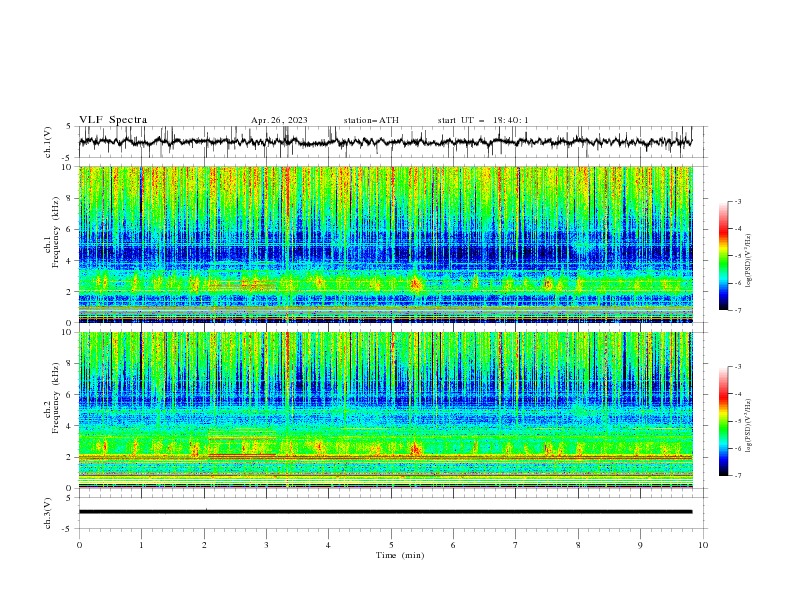792x612 pixels.
Task: Click the "start UT = 18:40:1" header text
Action: pos(483,120)
